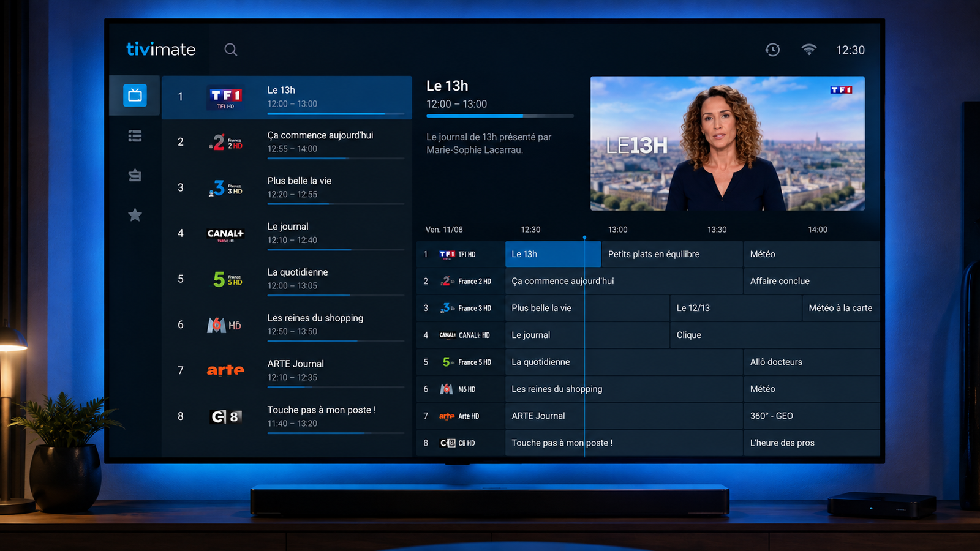Select M6 HD channel in the guide grid

click(x=461, y=389)
